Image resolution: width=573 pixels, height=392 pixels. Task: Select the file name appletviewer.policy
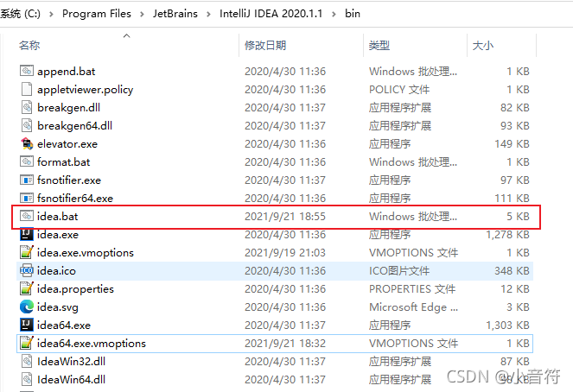click(x=86, y=90)
